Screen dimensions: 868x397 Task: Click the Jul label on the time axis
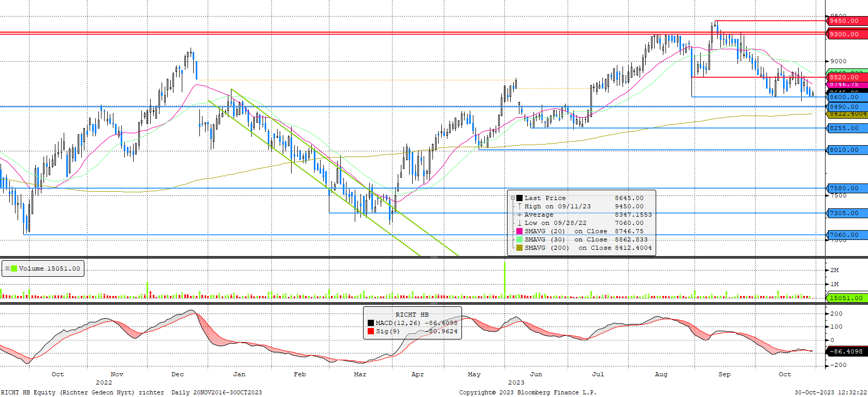point(598,374)
